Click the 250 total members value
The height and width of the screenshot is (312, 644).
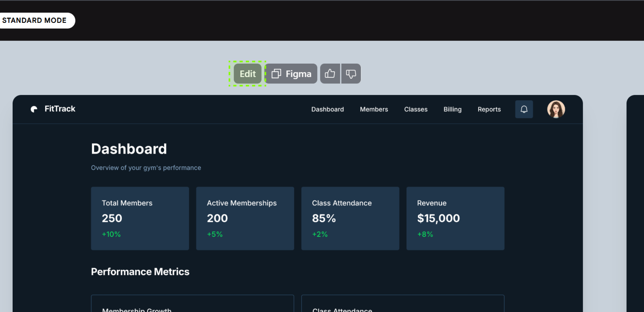click(x=112, y=218)
